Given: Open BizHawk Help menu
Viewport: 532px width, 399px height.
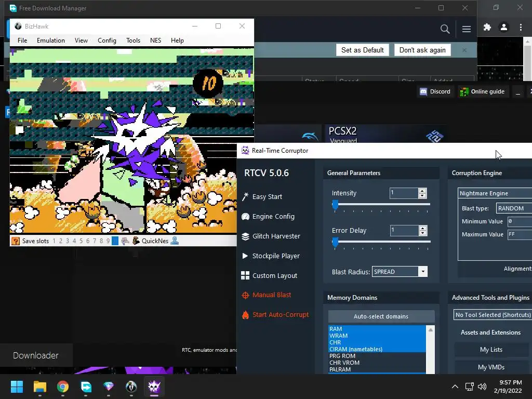Looking at the screenshot, I should coord(177,41).
